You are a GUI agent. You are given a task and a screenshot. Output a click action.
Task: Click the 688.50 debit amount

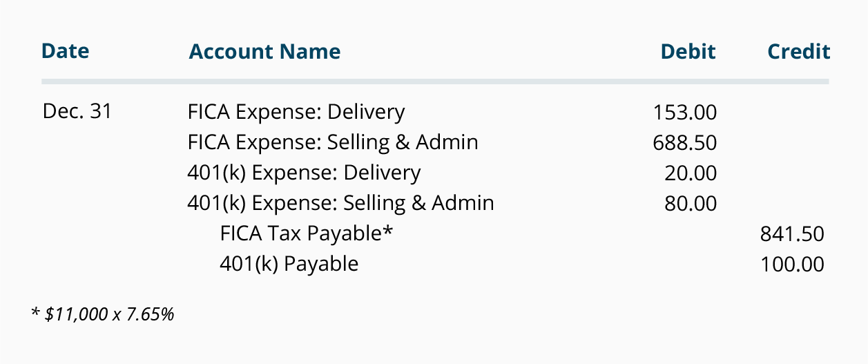click(684, 142)
